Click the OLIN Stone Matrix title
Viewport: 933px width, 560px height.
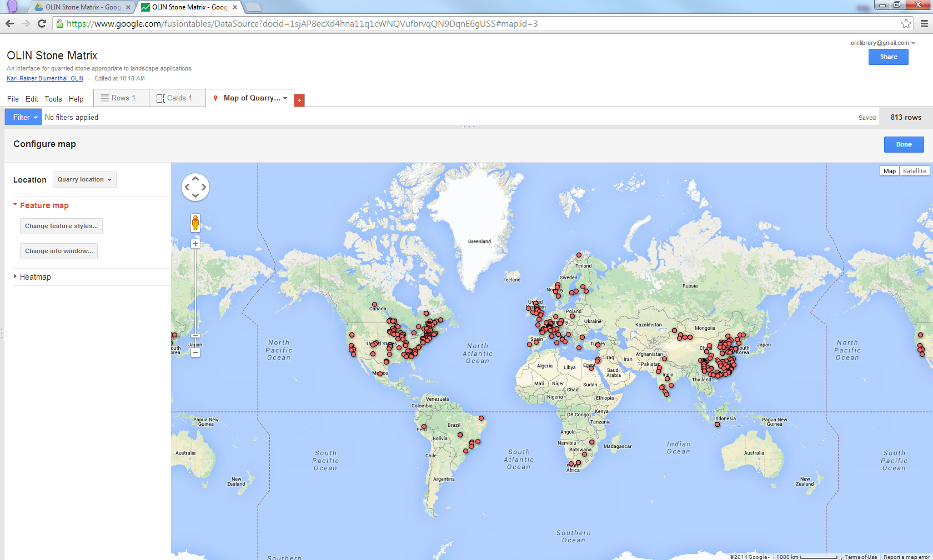coord(52,56)
